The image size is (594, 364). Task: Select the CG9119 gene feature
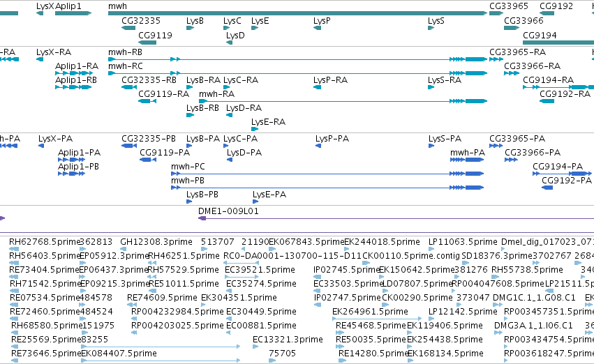click(x=147, y=43)
